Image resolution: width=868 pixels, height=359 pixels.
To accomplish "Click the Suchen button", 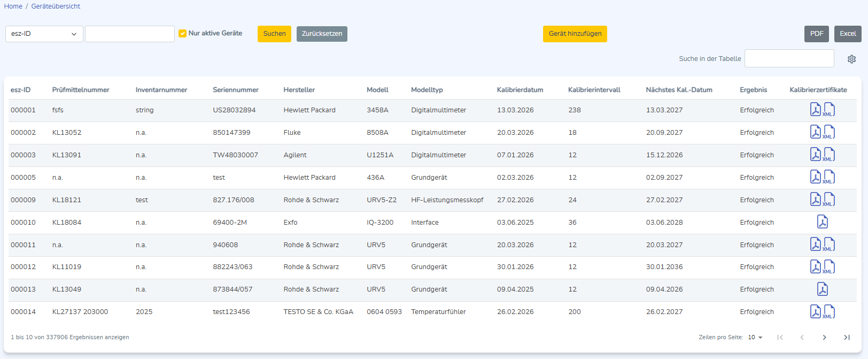I will [x=274, y=34].
